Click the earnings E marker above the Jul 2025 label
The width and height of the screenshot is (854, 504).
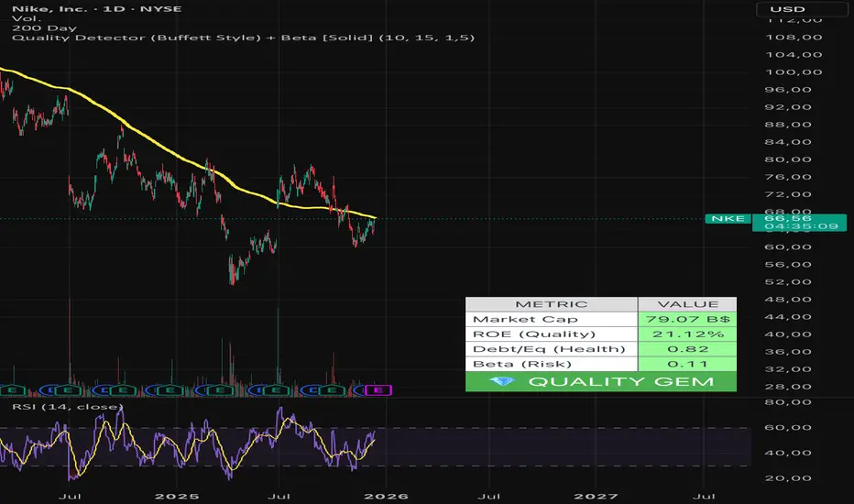coord(276,390)
